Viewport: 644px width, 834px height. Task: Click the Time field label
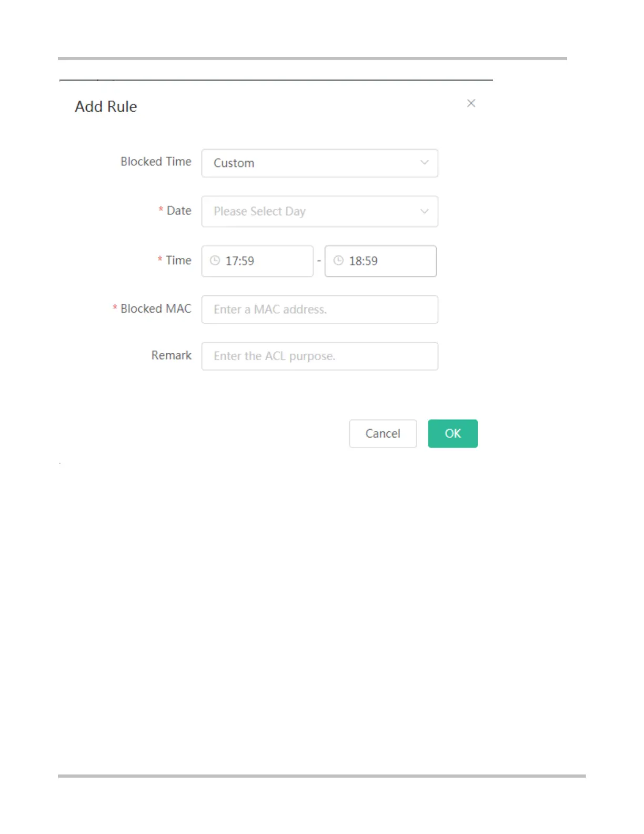[178, 261]
